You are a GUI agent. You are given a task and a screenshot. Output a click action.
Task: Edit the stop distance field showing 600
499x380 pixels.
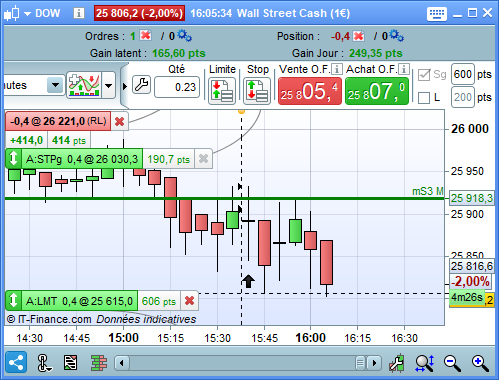tap(463, 74)
